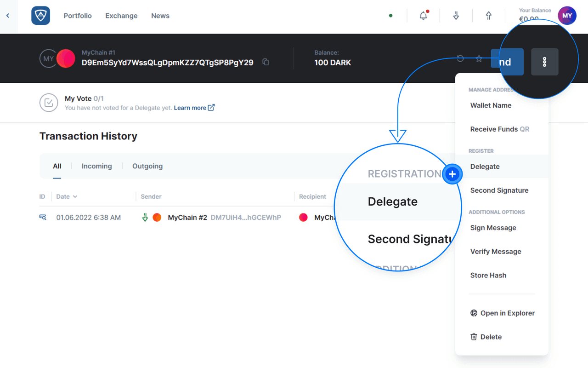Open the Exchange page
The height and width of the screenshot is (368, 588).
121,16
